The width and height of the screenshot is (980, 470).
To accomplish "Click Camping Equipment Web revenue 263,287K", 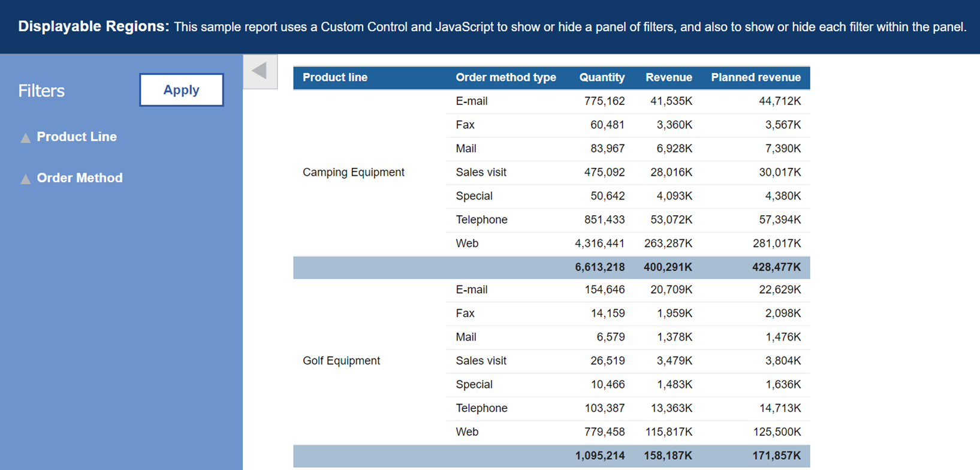I will click(x=668, y=243).
